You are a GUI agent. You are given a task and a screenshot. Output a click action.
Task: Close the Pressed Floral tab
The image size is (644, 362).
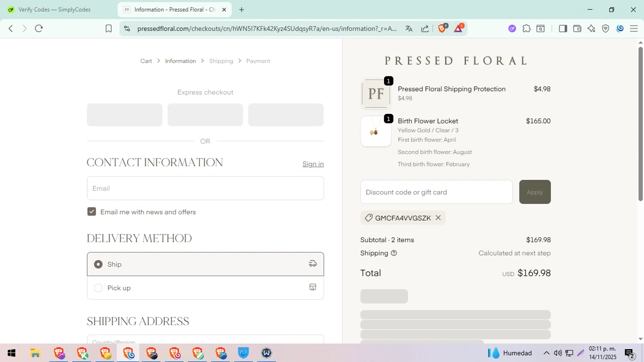(x=224, y=9)
